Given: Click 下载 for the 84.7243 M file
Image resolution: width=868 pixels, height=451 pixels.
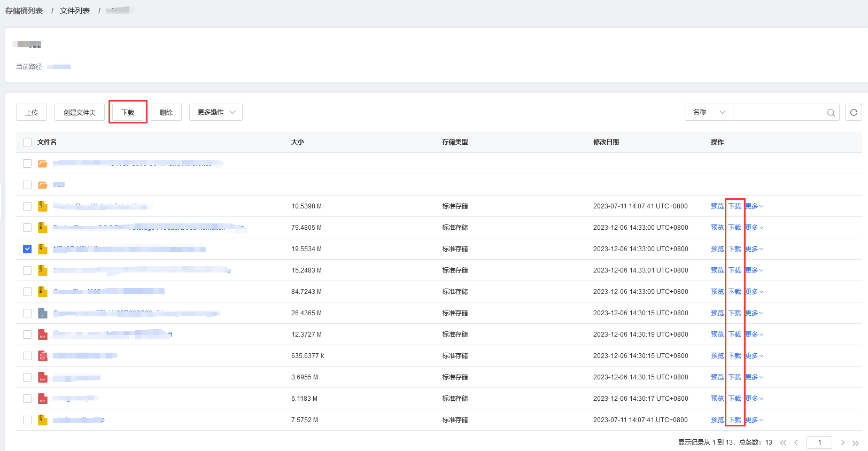Looking at the screenshot, I should (x=735, y=292).
